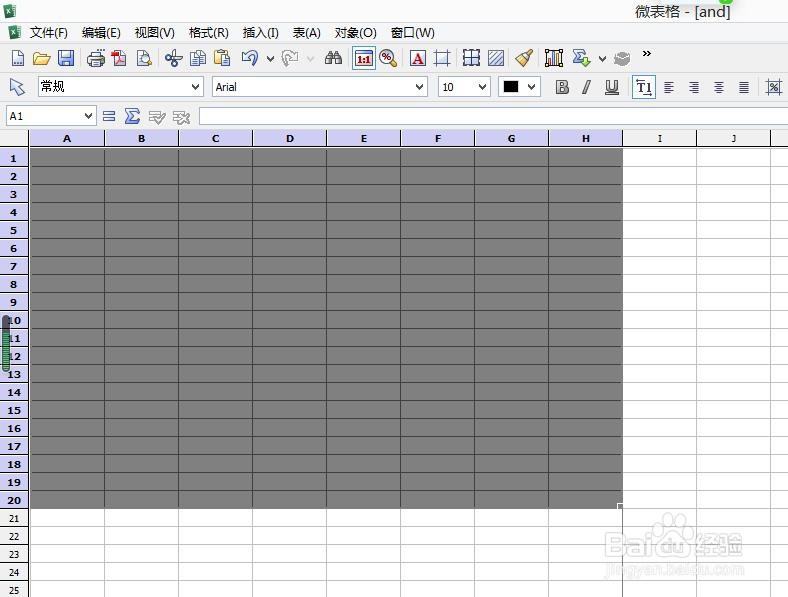
Task: Select row 21 by its row header
Action: [x=14, y=518]
